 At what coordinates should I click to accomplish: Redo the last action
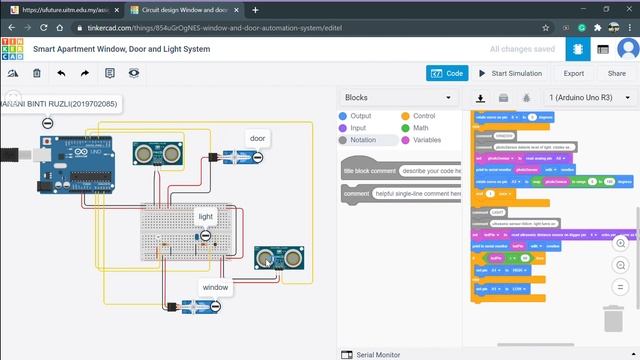point(84,73)
